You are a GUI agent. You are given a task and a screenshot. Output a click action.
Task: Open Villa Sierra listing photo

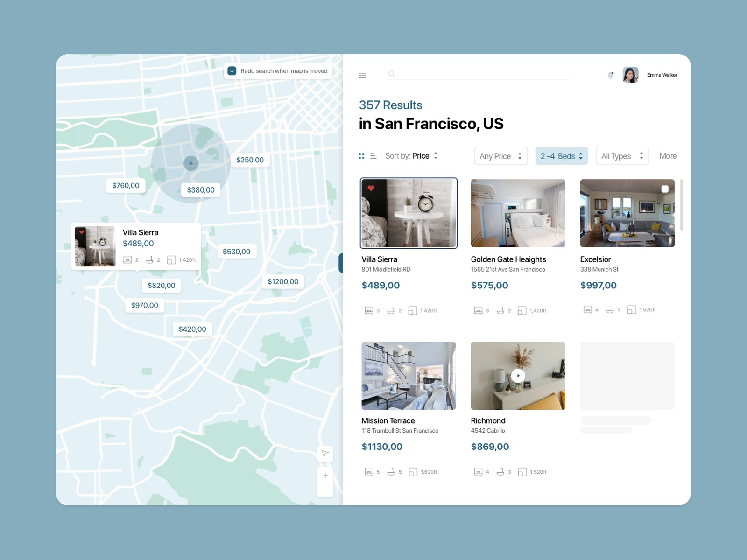pyautogui.click(x=409, y=213)
